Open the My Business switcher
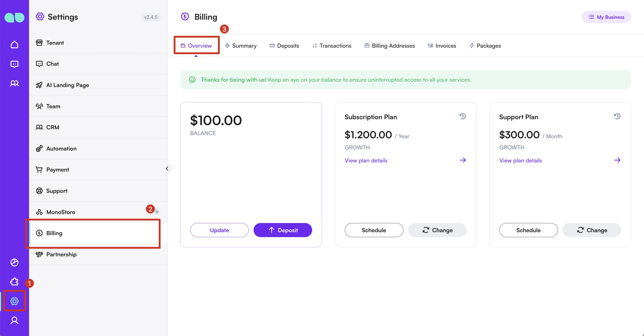 606,17
